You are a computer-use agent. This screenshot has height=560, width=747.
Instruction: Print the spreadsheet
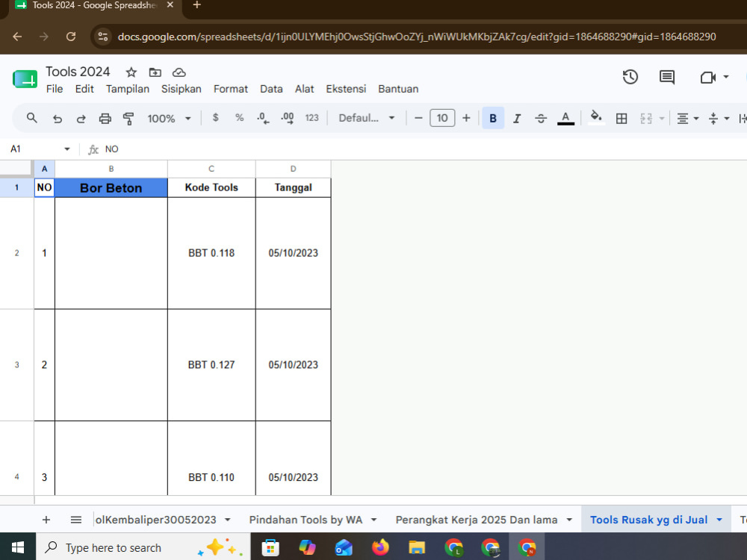tap(105, 119)
